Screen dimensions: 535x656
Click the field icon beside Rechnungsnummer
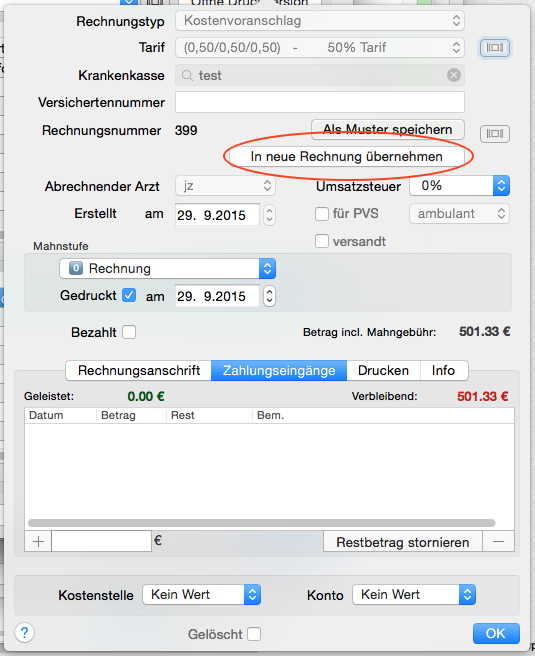pyautogui.click(x=494, y=134)
